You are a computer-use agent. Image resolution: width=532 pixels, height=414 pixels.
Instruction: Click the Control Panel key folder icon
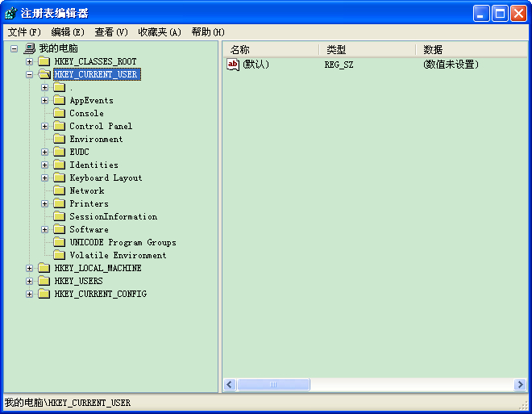pos(59,127)
